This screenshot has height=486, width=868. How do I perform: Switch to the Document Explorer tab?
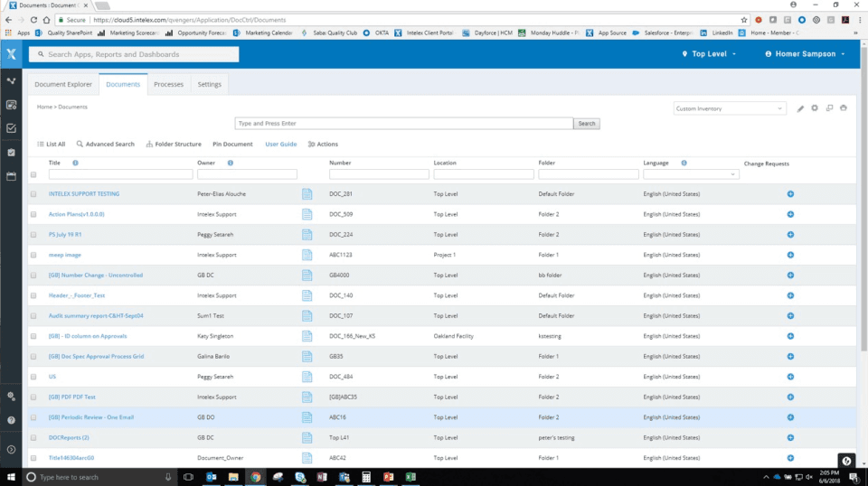click(x=63, y=85)
